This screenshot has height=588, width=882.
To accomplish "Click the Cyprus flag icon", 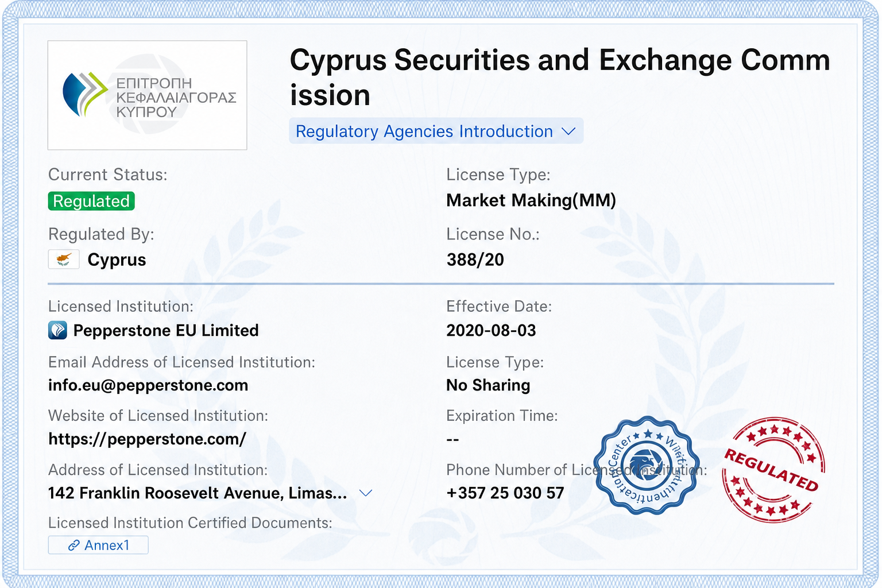I will [64, 260].
